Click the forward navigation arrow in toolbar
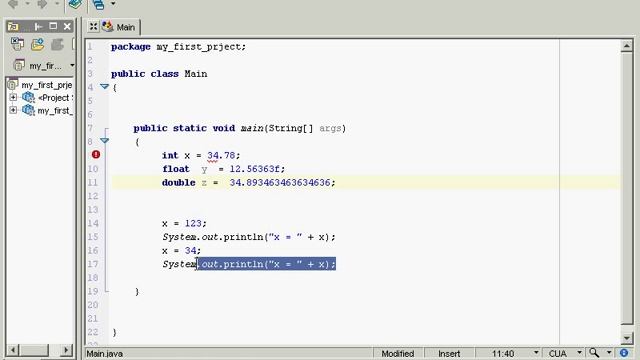This screenshot has width=640, height=360. pyautogui.click(x=42, y=4)
